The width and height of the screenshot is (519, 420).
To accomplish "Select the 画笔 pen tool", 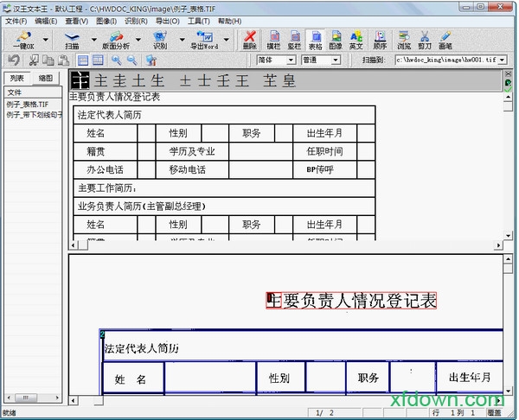I will tap(445, 39).
